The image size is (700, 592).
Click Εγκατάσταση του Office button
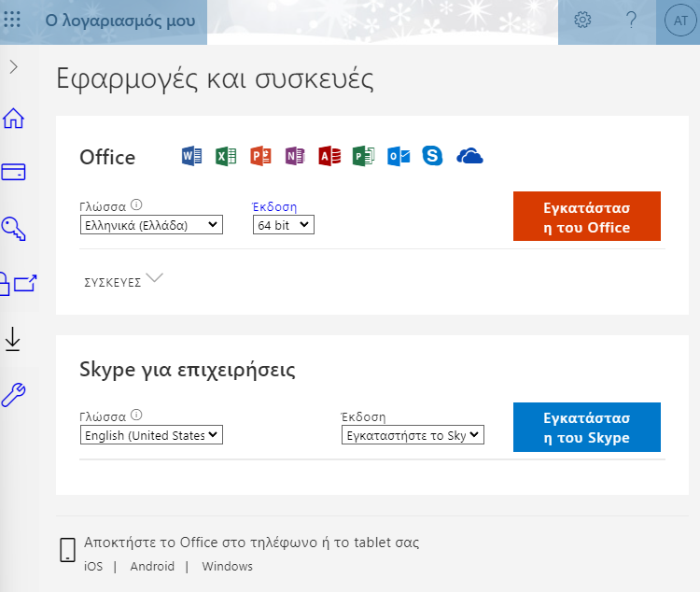[x=586, y=217]
